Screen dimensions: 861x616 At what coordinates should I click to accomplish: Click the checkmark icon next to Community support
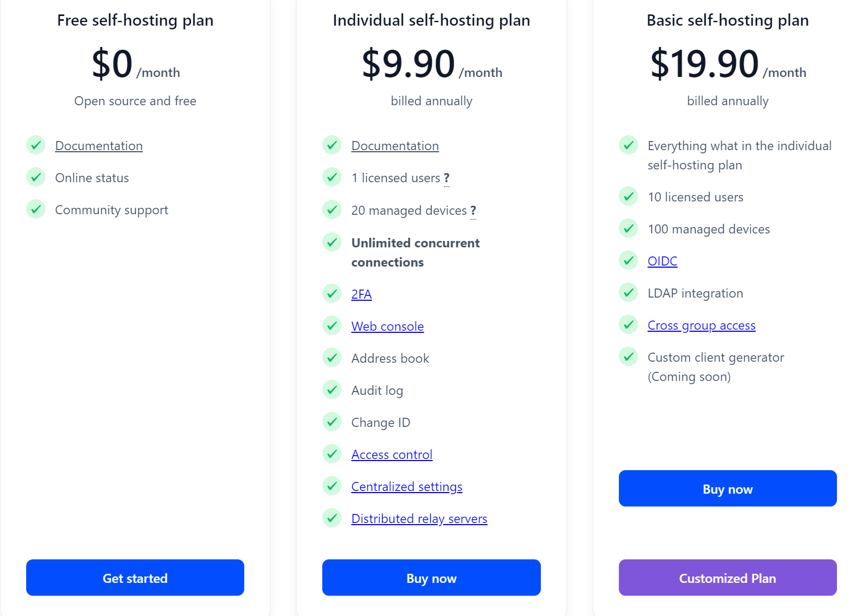click(x=36, y=209)
